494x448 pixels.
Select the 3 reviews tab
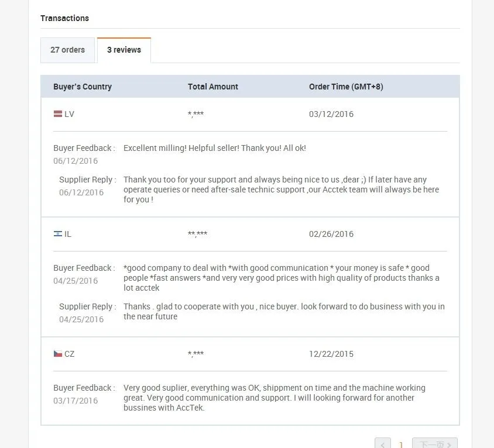coord(124,50)
